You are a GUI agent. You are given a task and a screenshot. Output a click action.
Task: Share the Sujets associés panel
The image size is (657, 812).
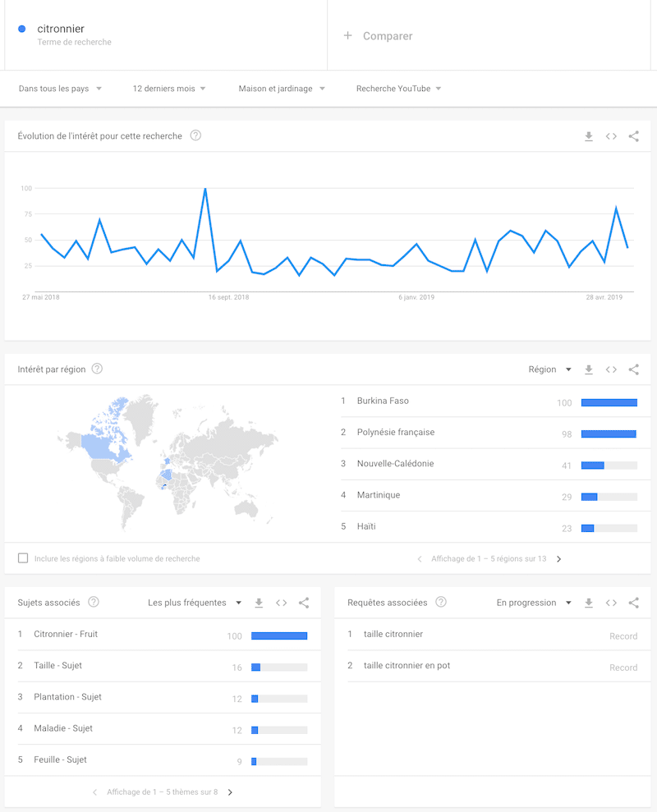(304, 603)
